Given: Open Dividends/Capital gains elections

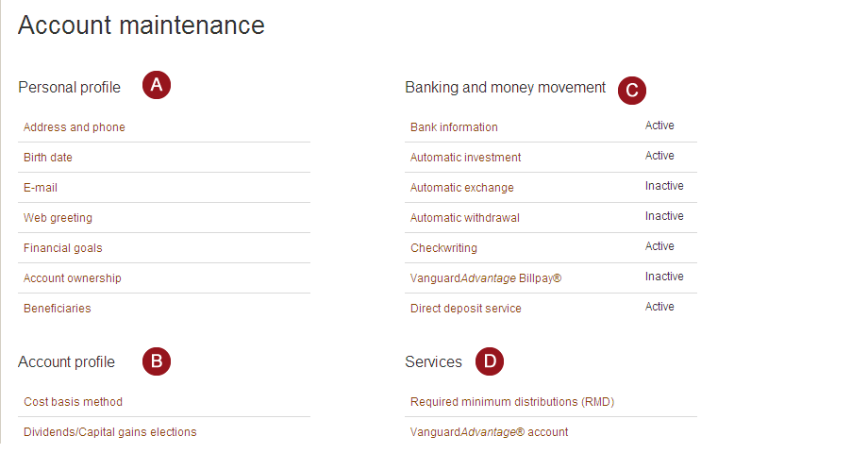Looking at the screenshot, I should point(110,432).
